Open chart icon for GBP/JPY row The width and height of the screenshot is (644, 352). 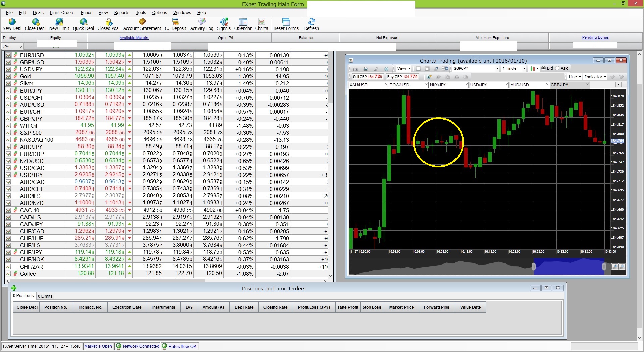[8, 119]
